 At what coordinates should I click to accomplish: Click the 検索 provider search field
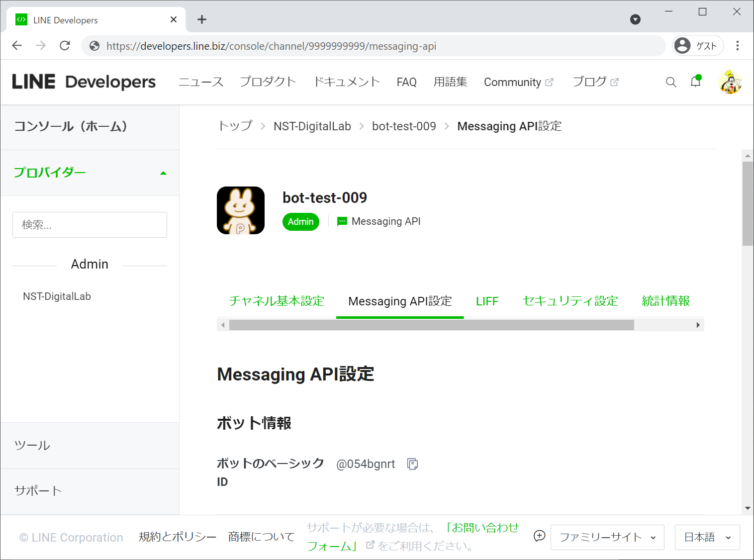(90, 225)
